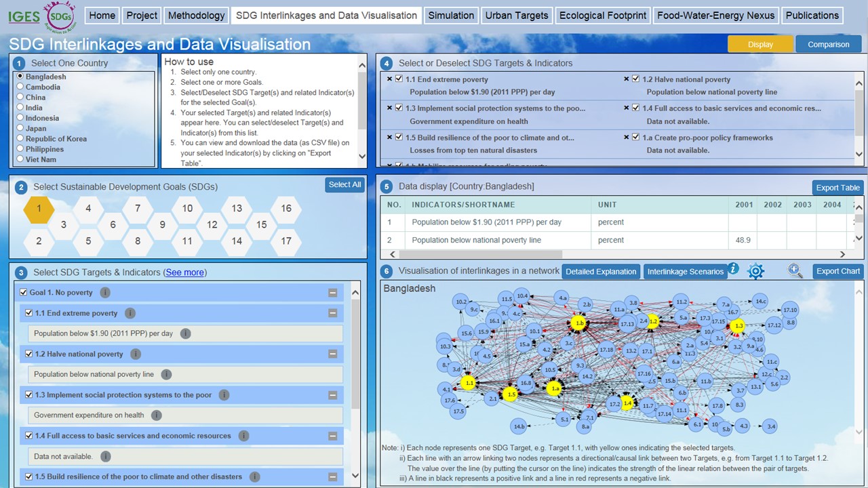
Task: Remove target 1.2 using its X icon
Action: [627, 79]
